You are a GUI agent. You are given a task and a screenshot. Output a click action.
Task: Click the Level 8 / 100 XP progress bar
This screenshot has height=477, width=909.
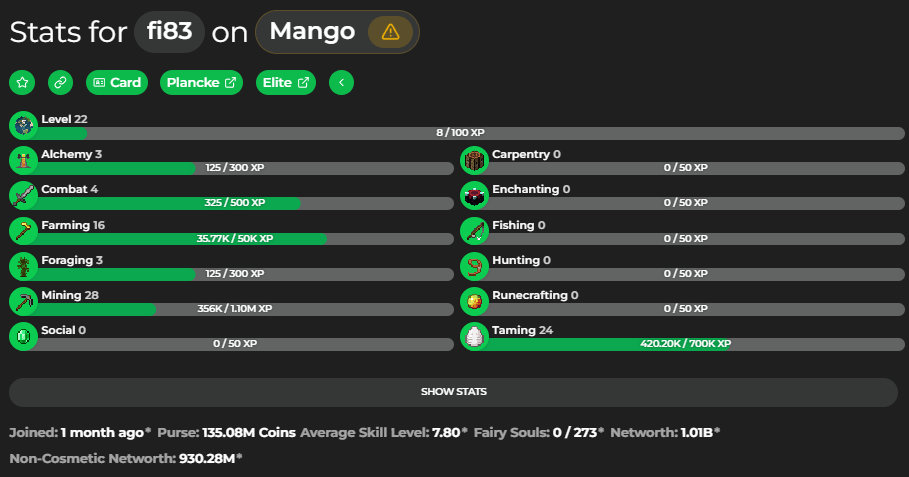[460, 133]
